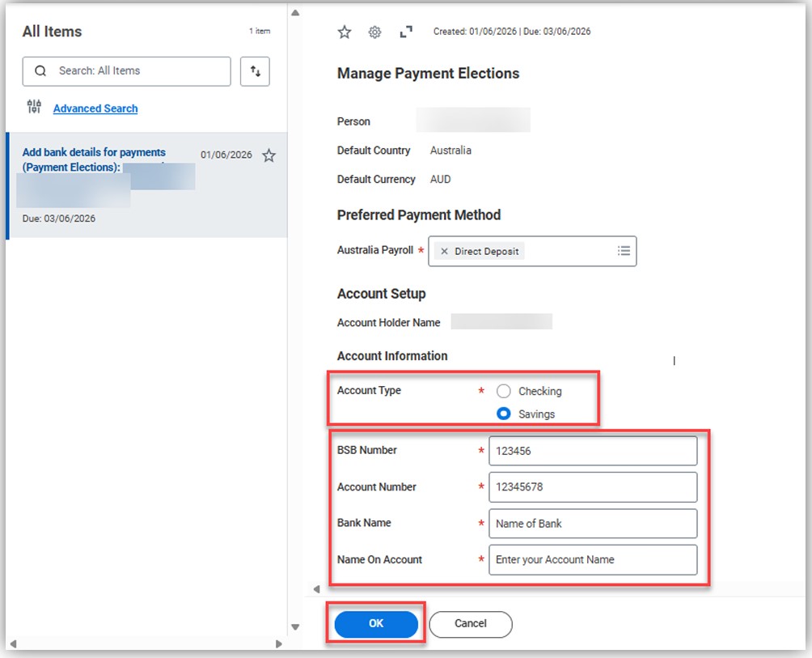Star the Add bank details inbox item
Viewport: 812px width, 658px height.
tap(269, 155)
